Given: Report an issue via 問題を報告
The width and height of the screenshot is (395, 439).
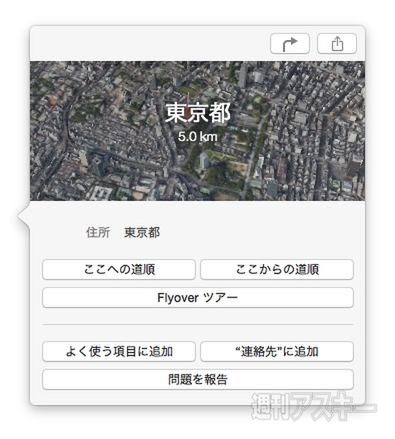Looking at the screenshot, I should tap(198, 379).
